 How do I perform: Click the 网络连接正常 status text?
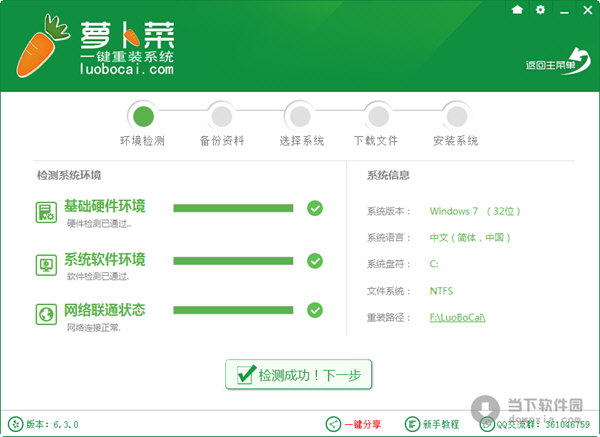[x=94, y=328]
